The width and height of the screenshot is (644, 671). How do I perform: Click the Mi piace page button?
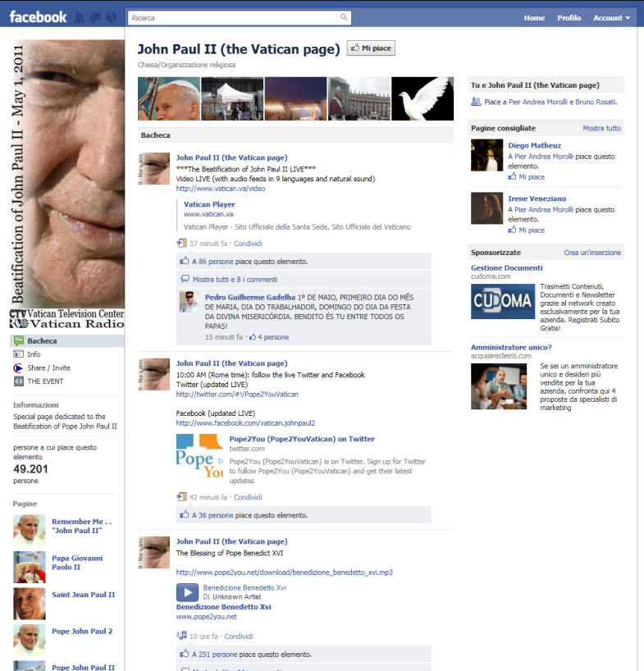pyautogui.click(x=371, y=48)
